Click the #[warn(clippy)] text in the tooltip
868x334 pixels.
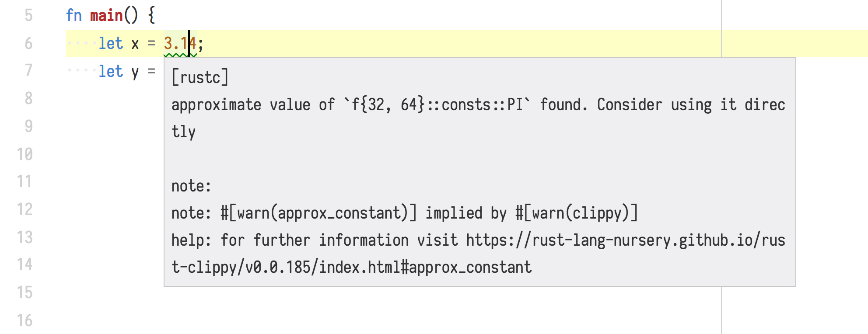pyautogui.click(x=577, y=213)
